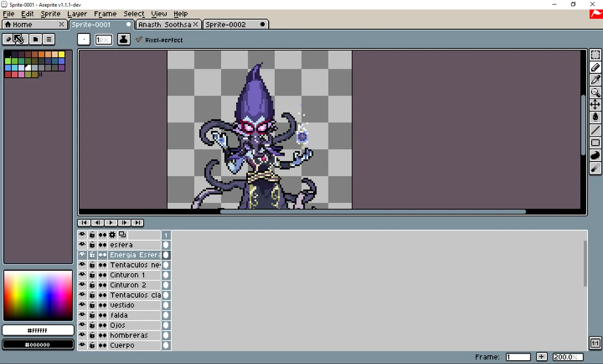Select the orange palette swatch

click(x=41, y=55)
